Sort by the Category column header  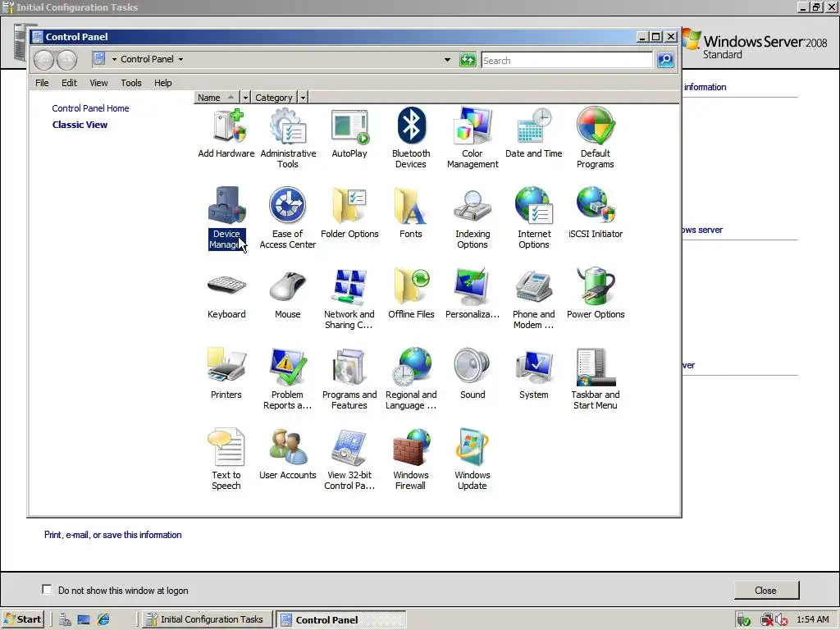(x=274, y=98)
